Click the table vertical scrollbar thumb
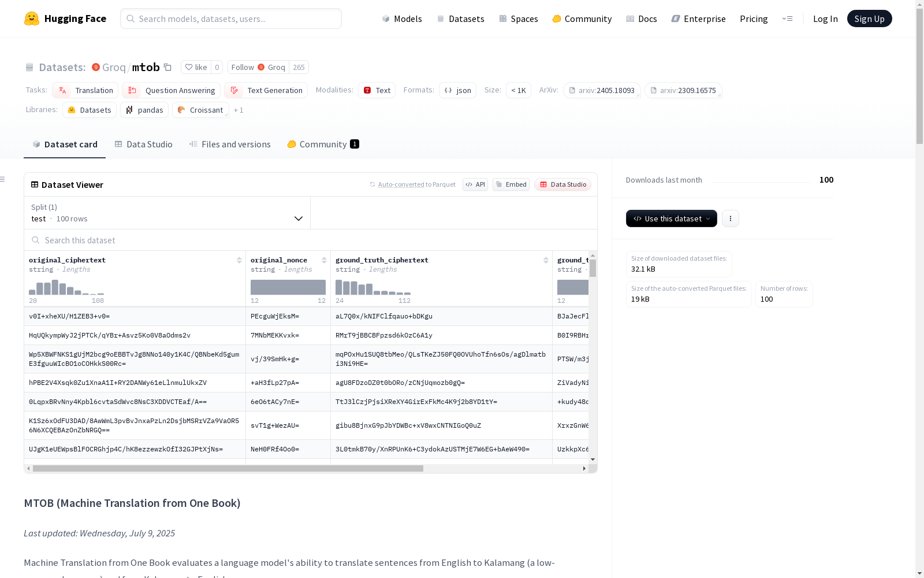924x578 pixels. [x=593, y=268]
